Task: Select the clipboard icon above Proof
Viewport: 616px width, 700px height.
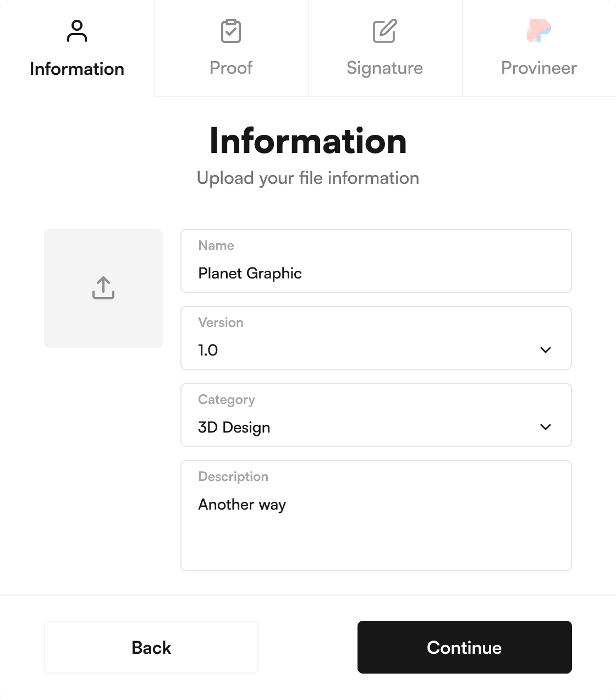Action: (x=230, y=31)
